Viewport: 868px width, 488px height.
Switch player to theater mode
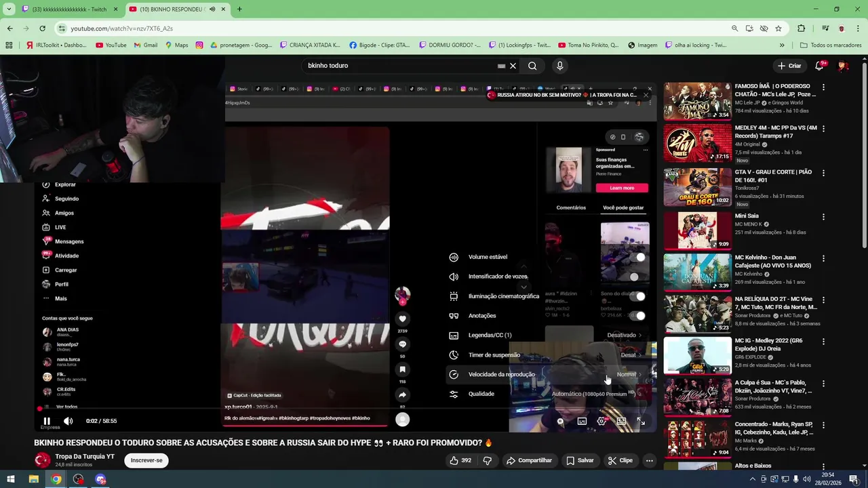click(621, 421)
